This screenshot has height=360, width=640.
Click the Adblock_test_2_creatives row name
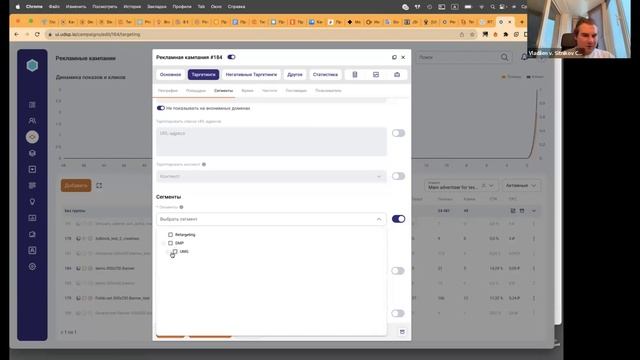117,238
